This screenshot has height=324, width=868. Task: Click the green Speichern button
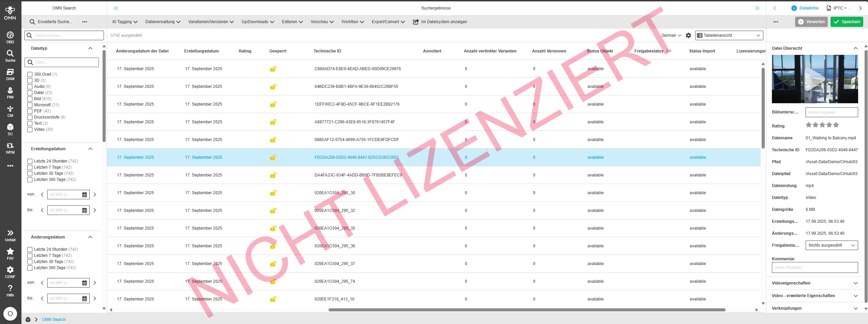coord(847,22)
